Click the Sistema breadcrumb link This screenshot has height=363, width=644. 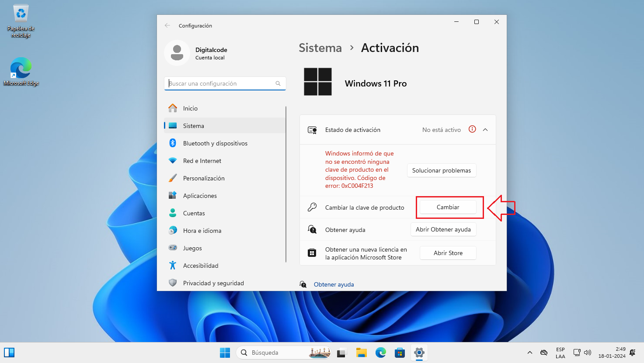point(320,48)
